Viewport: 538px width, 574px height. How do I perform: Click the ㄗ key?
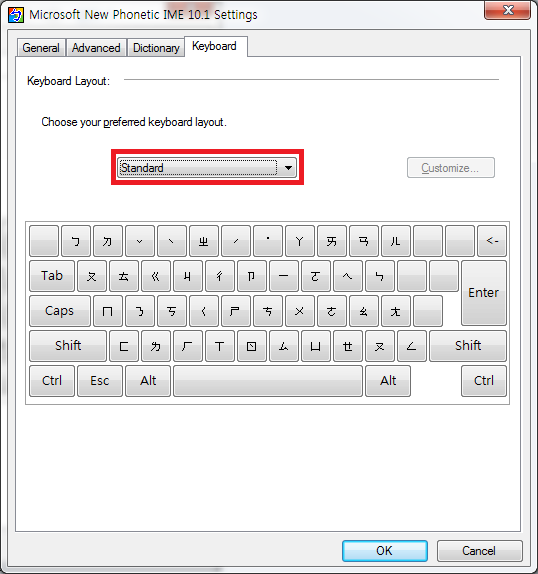tap(252, 276)
